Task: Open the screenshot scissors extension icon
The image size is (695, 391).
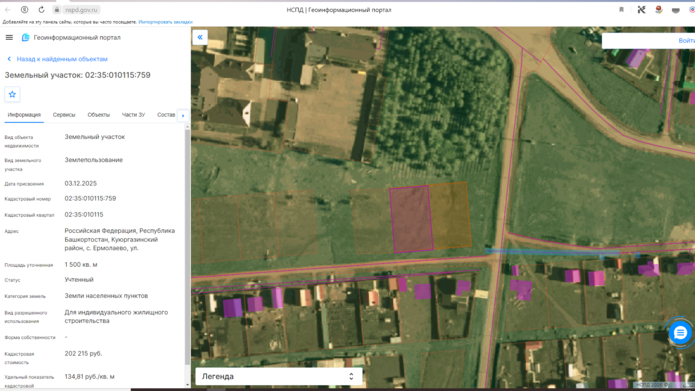Action: pos(641,10)
